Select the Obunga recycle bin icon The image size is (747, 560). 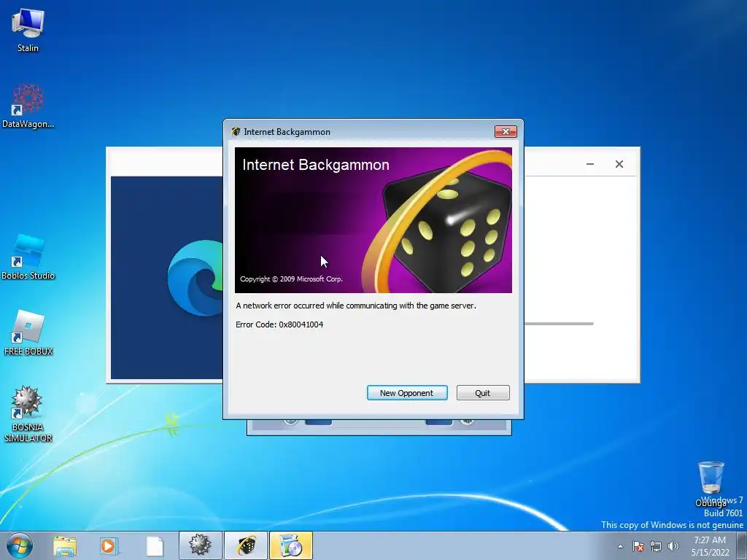point(711,483)
